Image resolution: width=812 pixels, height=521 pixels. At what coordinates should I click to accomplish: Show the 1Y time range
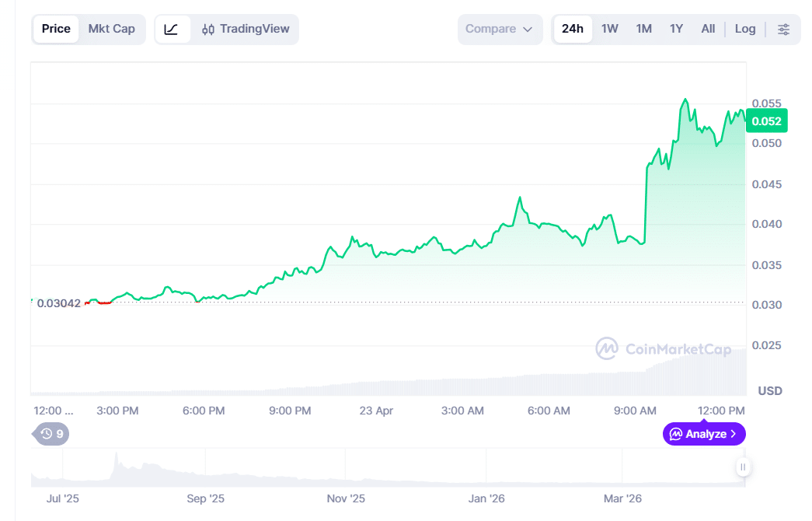tap(676, 30)
